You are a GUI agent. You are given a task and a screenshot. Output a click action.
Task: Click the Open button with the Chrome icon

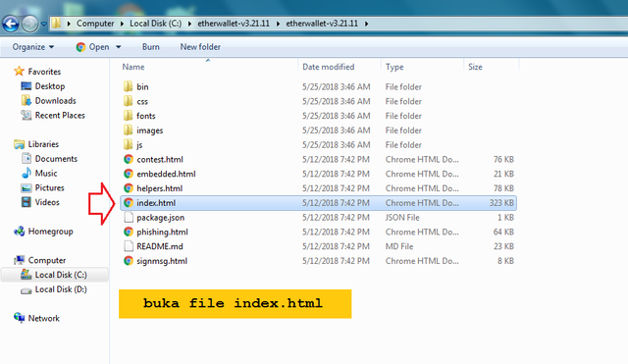[93, 47]
